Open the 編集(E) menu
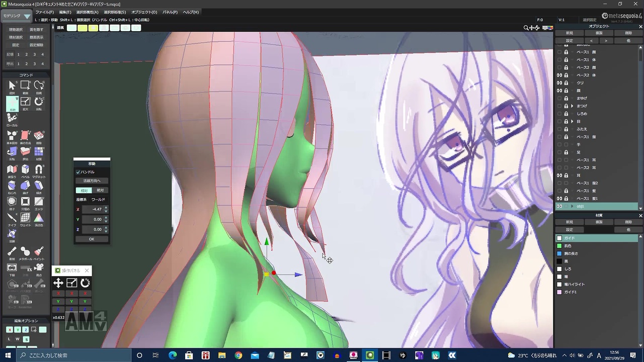This screenshot has width=644, height=362. click(65, 12)
